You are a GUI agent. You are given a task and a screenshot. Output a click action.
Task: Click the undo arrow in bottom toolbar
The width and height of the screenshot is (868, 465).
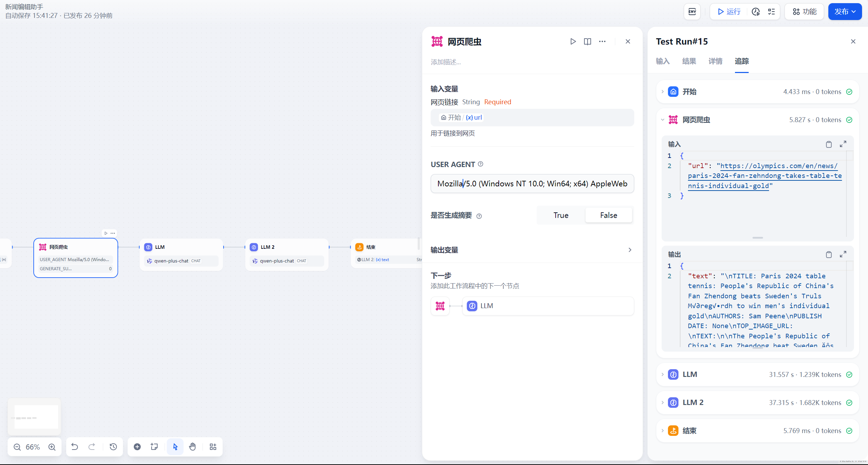[x=75, y=447]
